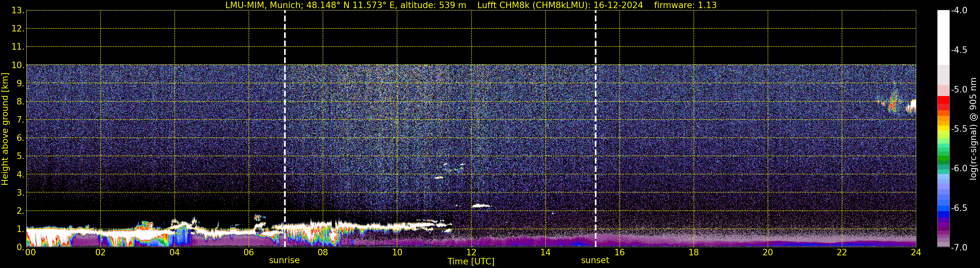
Task: Click the '-7.0' colorbar tick label
Action: 959,248
